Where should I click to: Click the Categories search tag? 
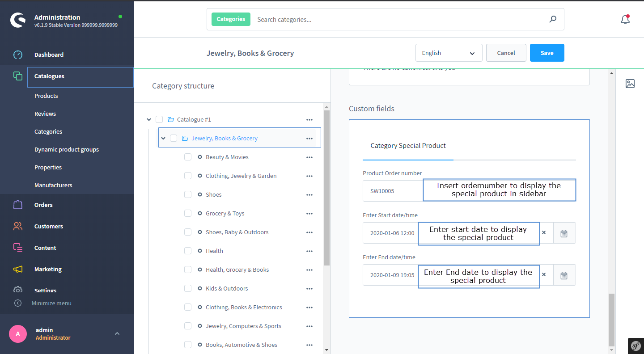[231, 19]
